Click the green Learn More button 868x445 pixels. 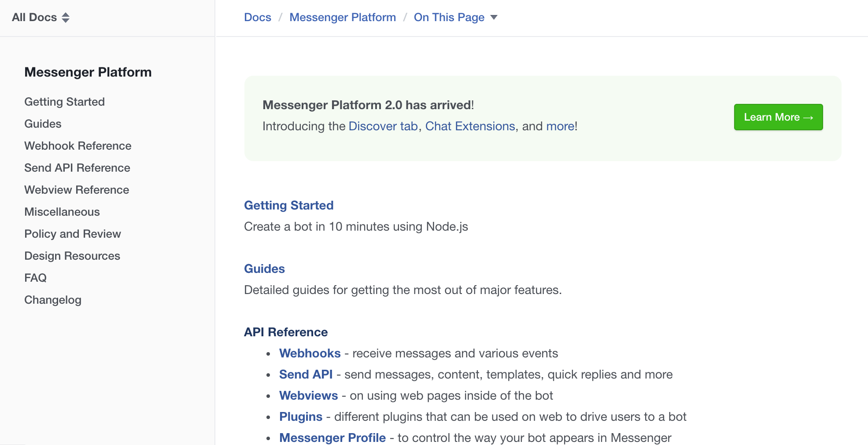pos(778,117)
